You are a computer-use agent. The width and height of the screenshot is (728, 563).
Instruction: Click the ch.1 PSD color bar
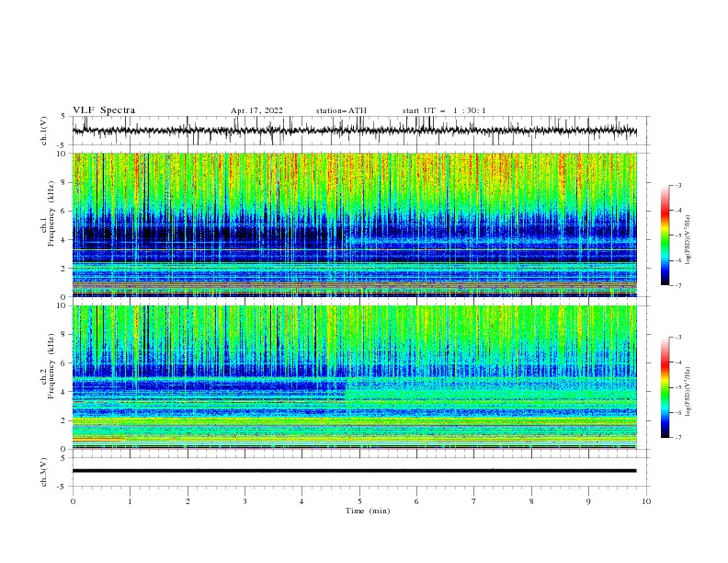665,236
